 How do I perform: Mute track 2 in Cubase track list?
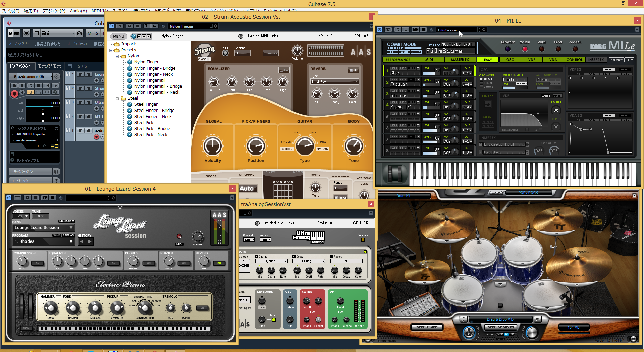80,88
